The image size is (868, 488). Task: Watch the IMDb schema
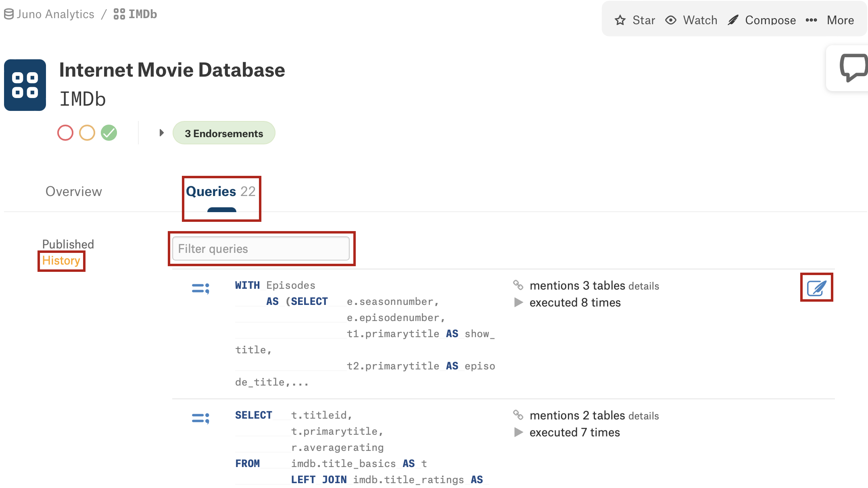[x=691, y=20]
